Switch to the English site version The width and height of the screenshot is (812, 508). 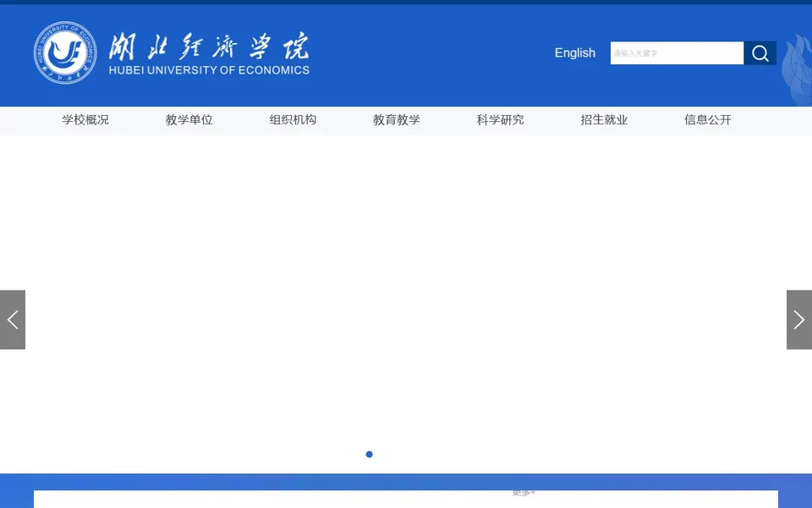(x=575, y=52)
